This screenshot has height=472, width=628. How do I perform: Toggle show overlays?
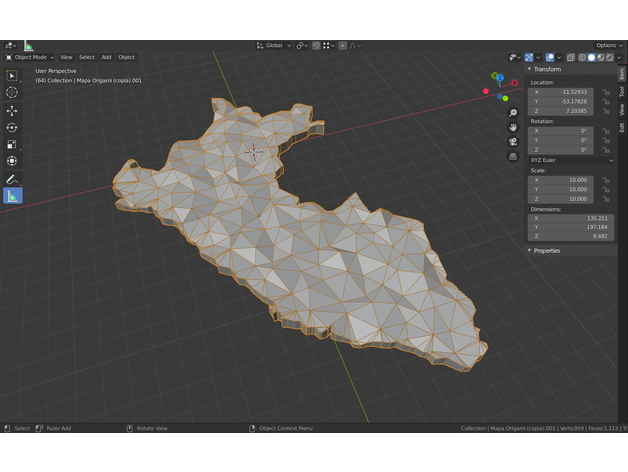point(550,58)
